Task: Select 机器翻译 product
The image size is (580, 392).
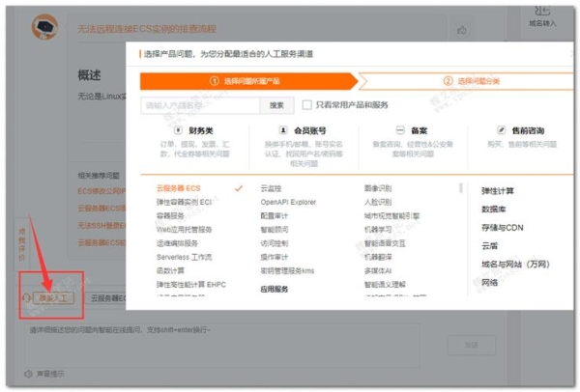Action: click(378, 257)
